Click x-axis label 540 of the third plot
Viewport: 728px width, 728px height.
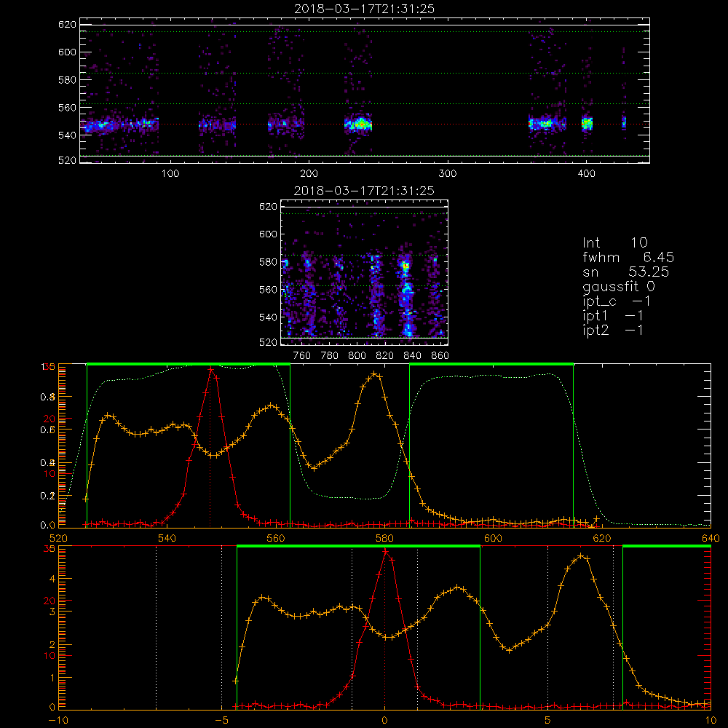(167, 538)
